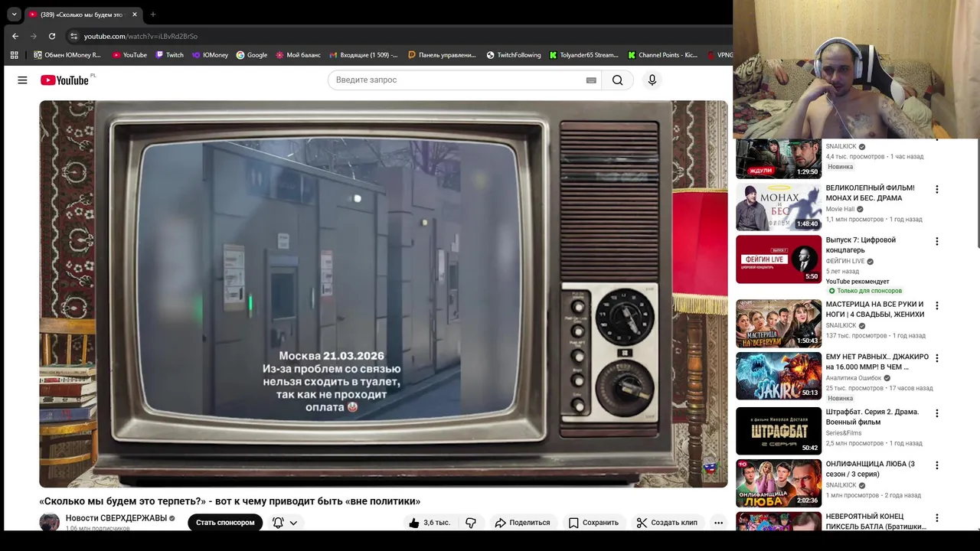Viewport: 980px width, 551px height.
Task: Open the browser tab search dropdown
Action: pos(14,14)
